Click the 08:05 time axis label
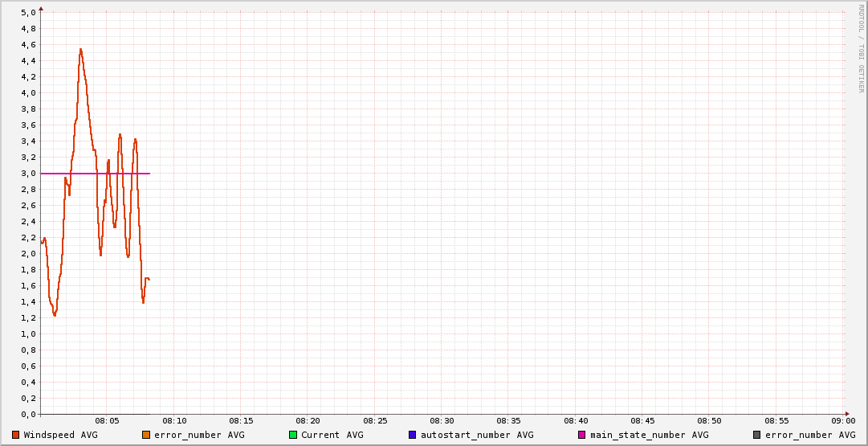 [x=108, y=421]
